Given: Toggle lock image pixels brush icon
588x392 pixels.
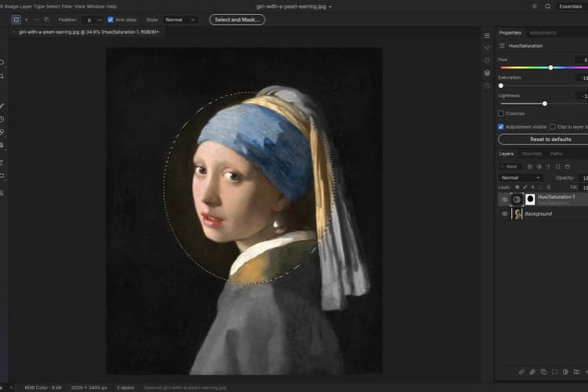Looking at the screenshot, I should tap(525, 187).
